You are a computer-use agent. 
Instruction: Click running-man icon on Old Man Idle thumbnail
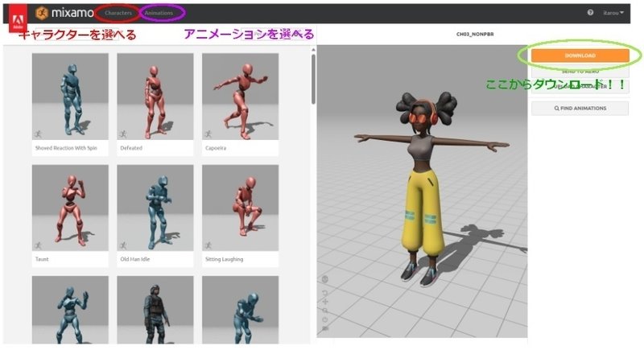point(123,245)
